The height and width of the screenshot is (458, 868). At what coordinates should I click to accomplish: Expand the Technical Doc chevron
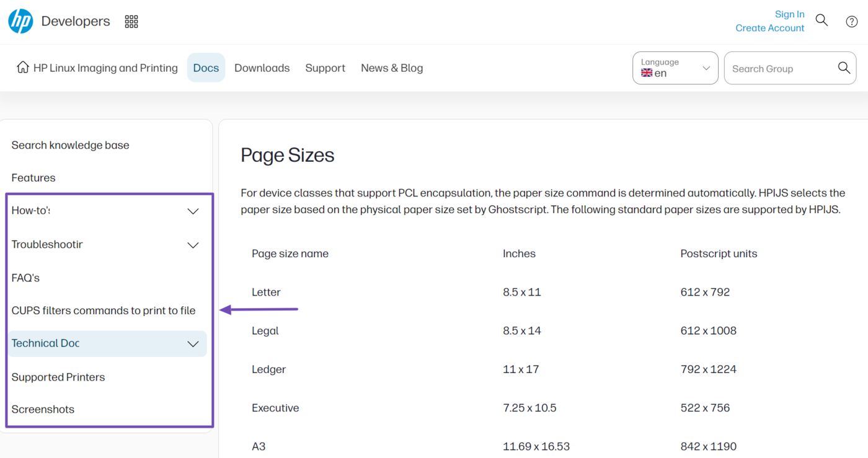point(193,344)
